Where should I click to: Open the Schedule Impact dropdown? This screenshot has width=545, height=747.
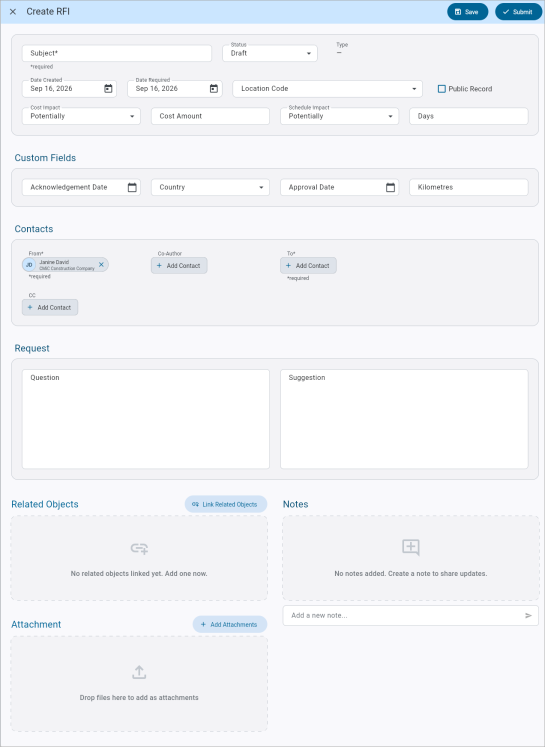click(339, 116)
